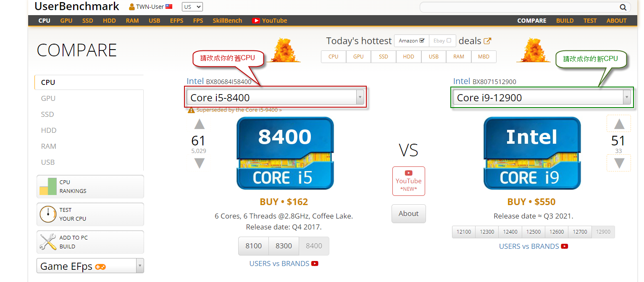Click COMPARE in the navigation bar
Viewport: 644px width, 282px height.
point(532,21)
